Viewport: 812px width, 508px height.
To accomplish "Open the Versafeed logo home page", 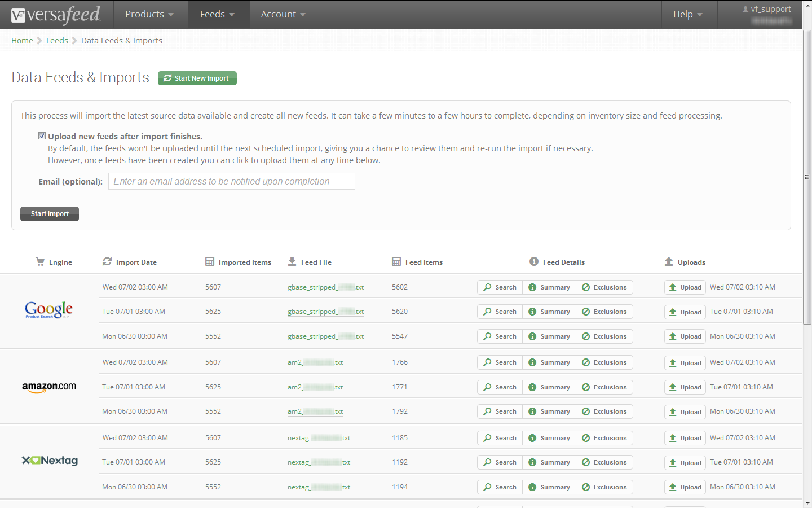I will 56,15.
